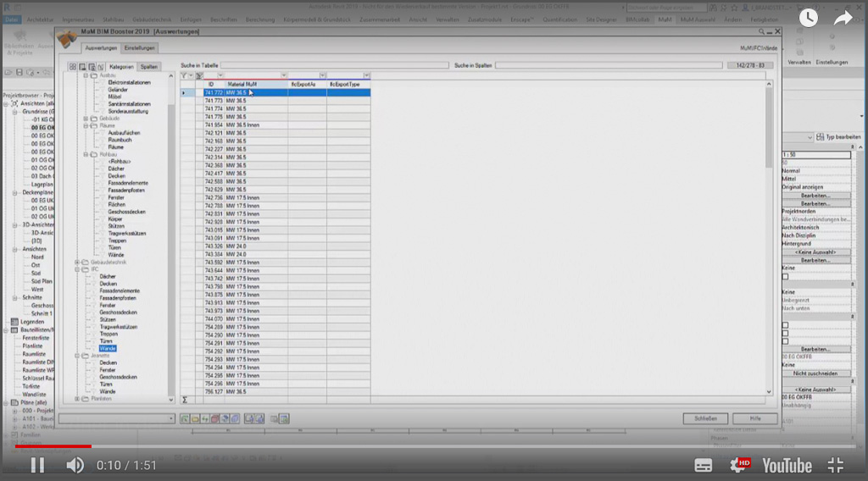Exit fullscreen mode in the video player
The height and width of the screenshot is (481, 868).
point(835,465)
